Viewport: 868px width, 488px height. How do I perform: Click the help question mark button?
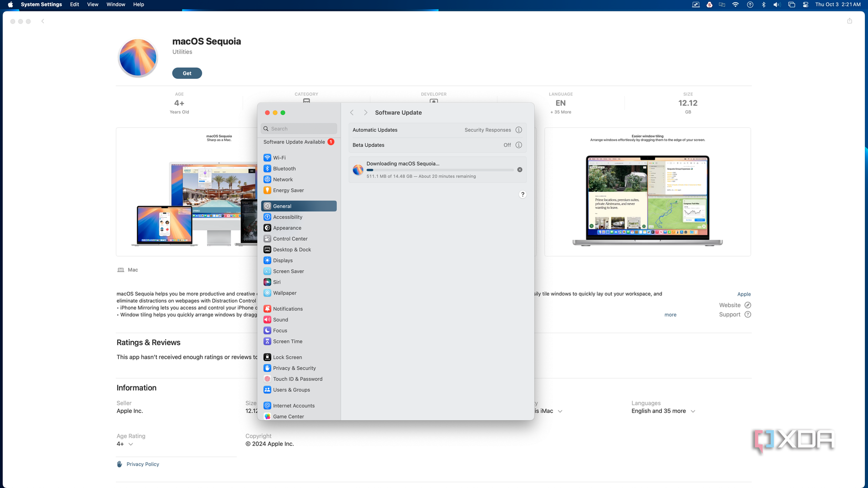pos(522,195)
